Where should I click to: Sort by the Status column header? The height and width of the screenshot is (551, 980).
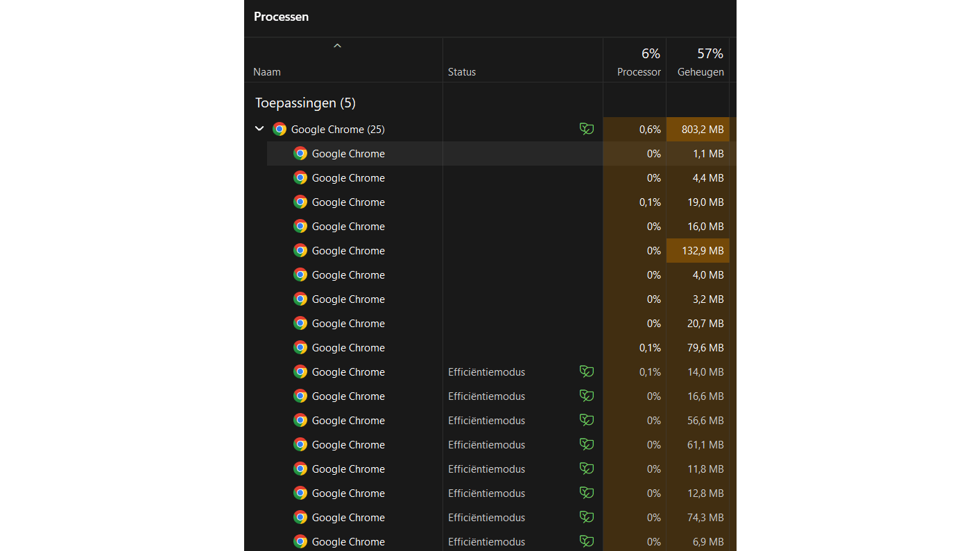pyautogui.click(x=462, y=72)
